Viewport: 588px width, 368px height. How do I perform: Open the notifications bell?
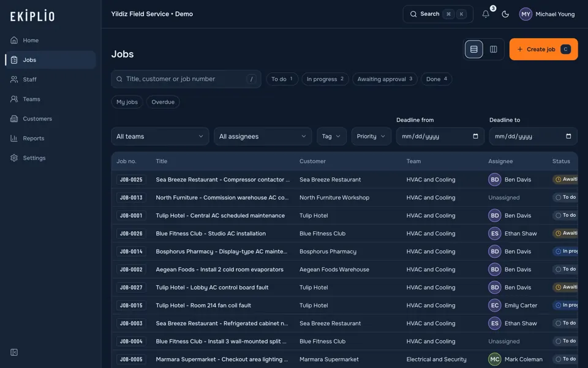pos(486,14)
